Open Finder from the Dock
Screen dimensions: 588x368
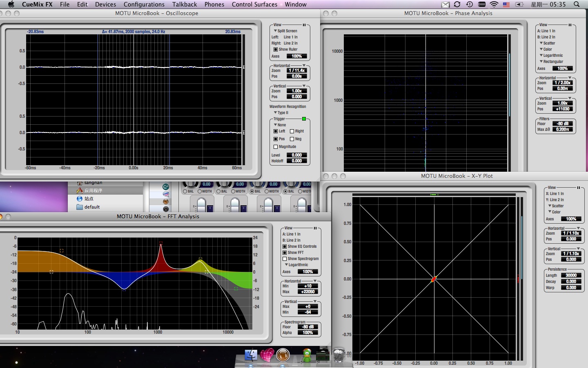[251, 355]
